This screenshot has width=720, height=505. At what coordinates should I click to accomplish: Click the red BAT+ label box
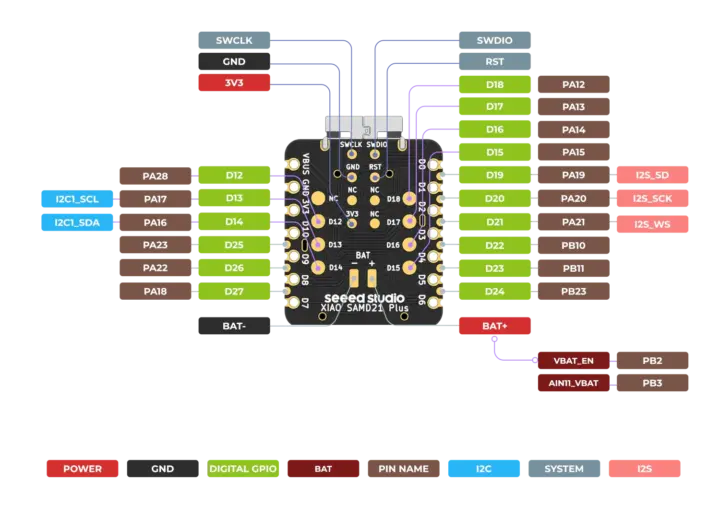pos(495,326)
